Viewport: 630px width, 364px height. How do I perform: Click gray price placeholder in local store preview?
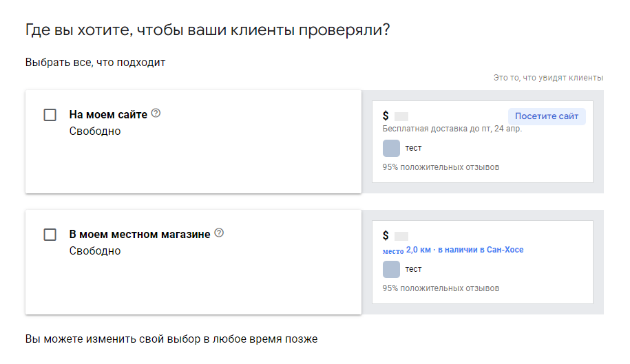[x=401, y=236]
